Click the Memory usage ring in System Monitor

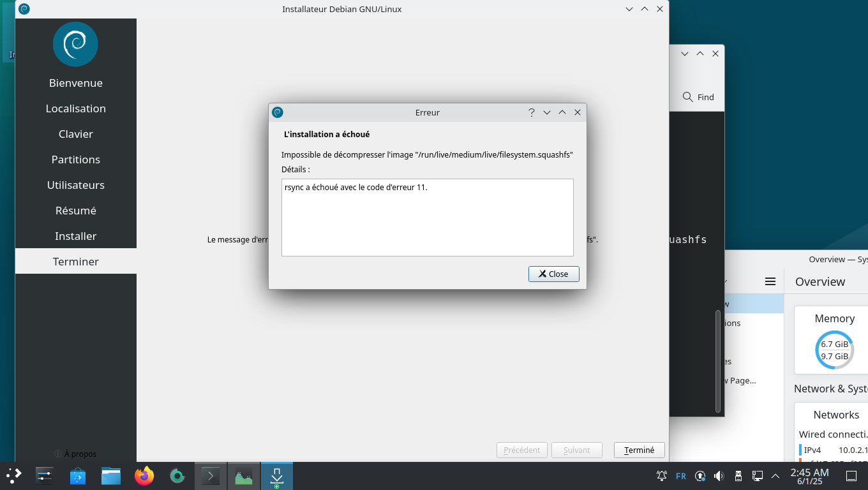pyautogui.click(x=834, y=350)
